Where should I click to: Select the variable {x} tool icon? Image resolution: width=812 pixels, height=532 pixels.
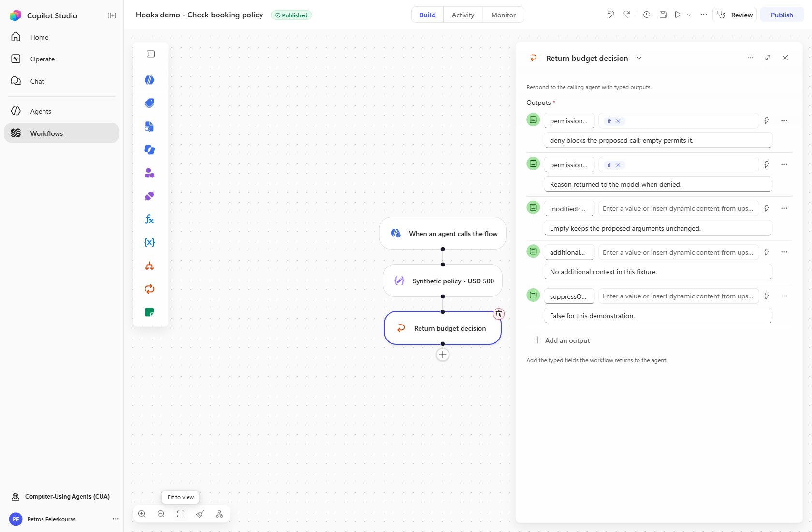[150, 242]
